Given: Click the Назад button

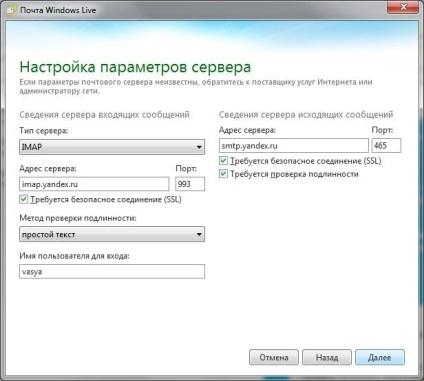Looking at the screenshot, I should click(327, 357).
